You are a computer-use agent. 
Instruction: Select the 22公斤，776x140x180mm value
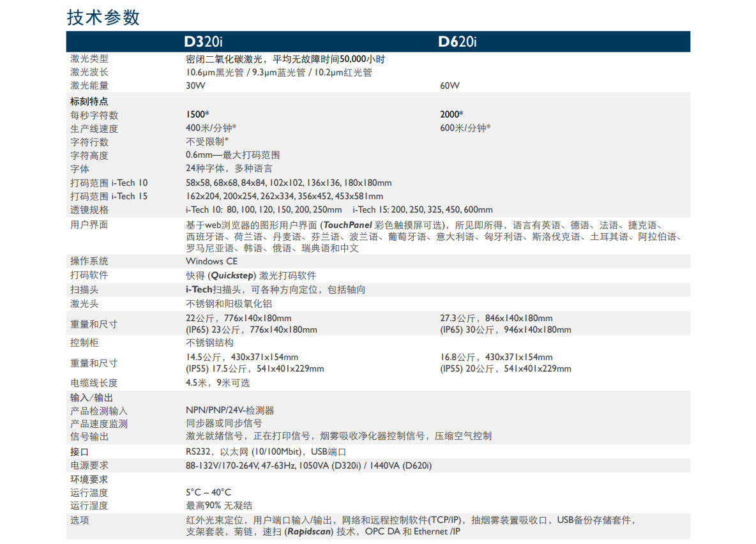[239, 319]
